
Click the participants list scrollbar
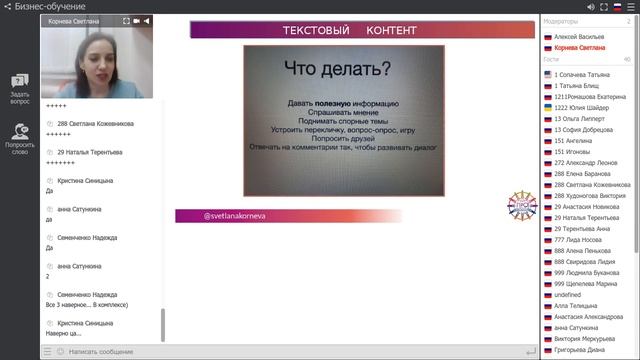coord(637,135)
